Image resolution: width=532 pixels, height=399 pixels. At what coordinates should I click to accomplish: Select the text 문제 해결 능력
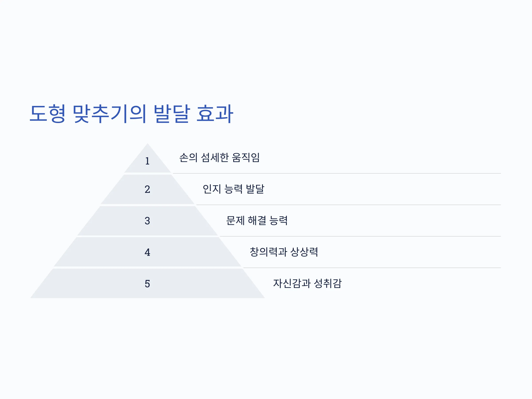(x=257, y=221)
